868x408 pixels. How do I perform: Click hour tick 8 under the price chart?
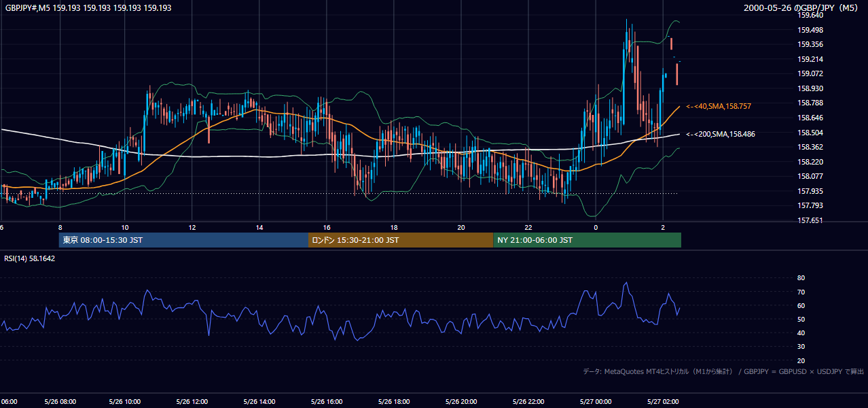[60, 227]
